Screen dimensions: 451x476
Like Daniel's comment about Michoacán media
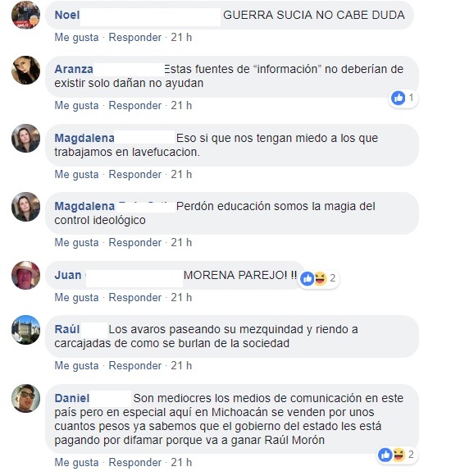(x=77, y=462)
